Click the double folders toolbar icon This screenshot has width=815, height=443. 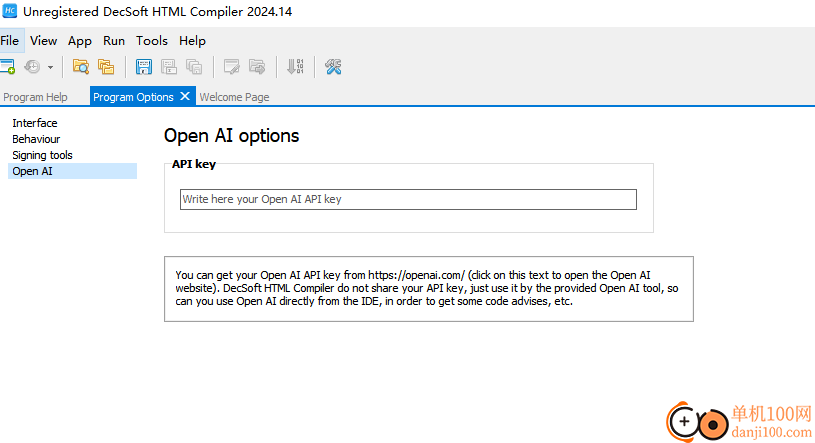tap(106, 67)
